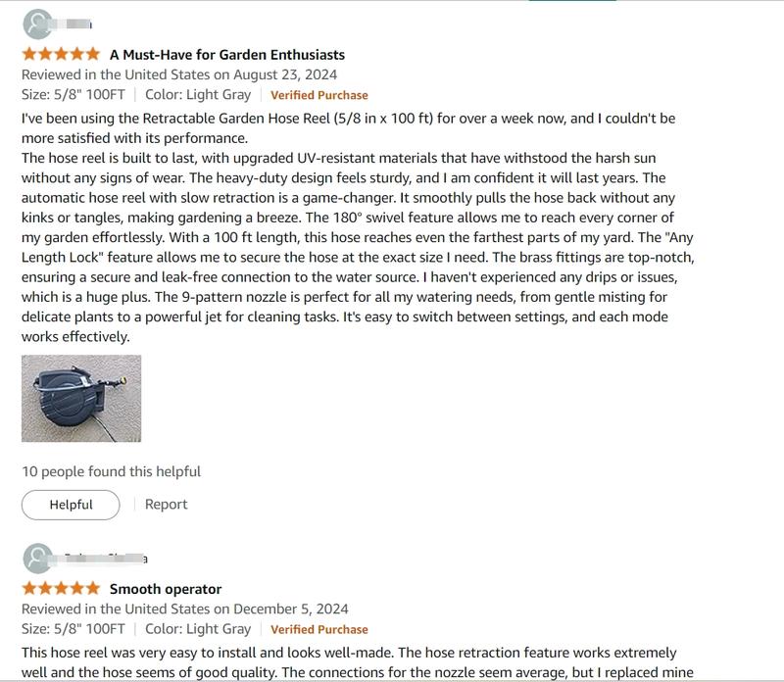Click "Color: Light Gray" on the second review
784x682 pixels.
tap(198, 629)
